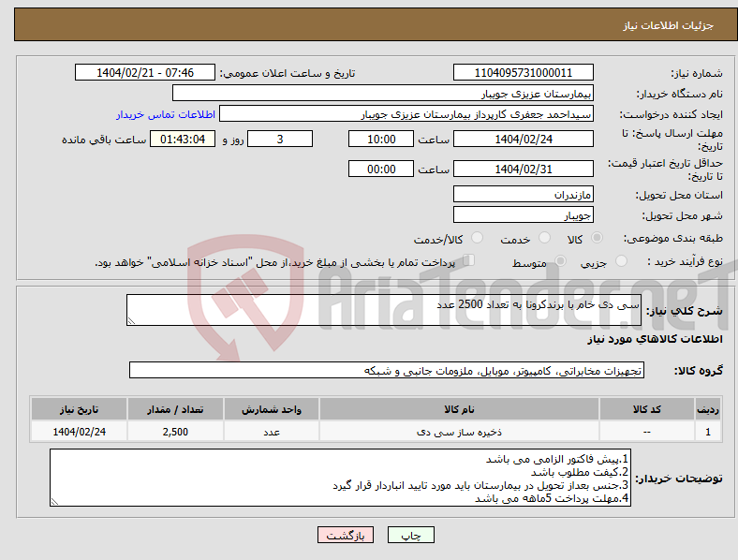Viewport: 738px width, 560px height.
Task: Select the جزیی purchase type radio
Action: 621,261
